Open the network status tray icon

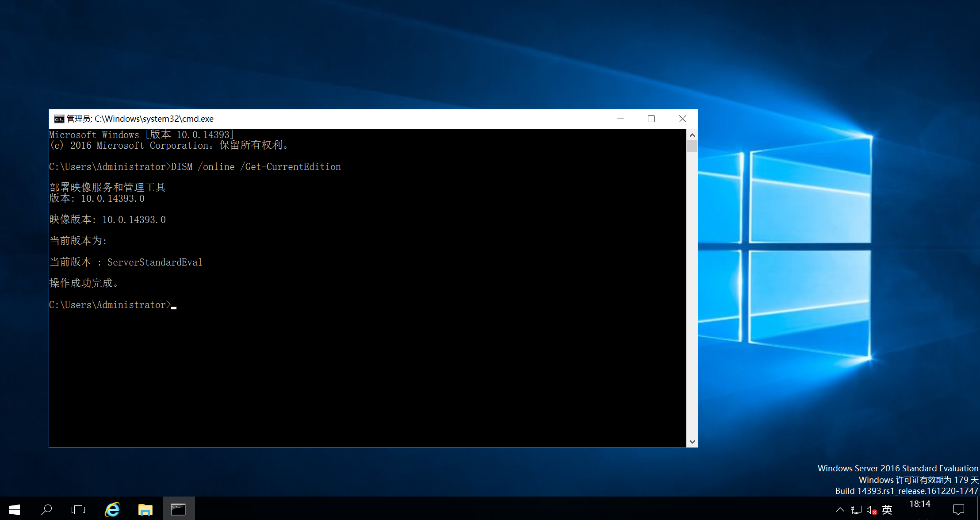click(x=856, y=510)
